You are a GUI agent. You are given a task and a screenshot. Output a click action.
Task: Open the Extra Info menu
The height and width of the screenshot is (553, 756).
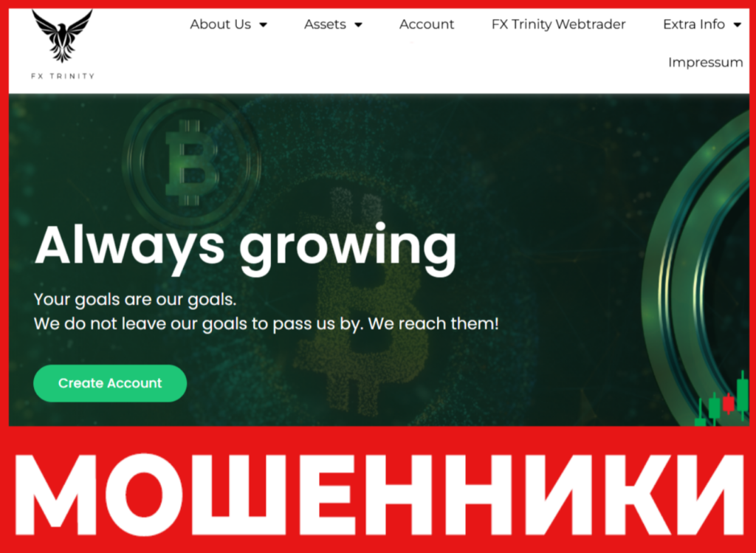[x=694, y=24]
